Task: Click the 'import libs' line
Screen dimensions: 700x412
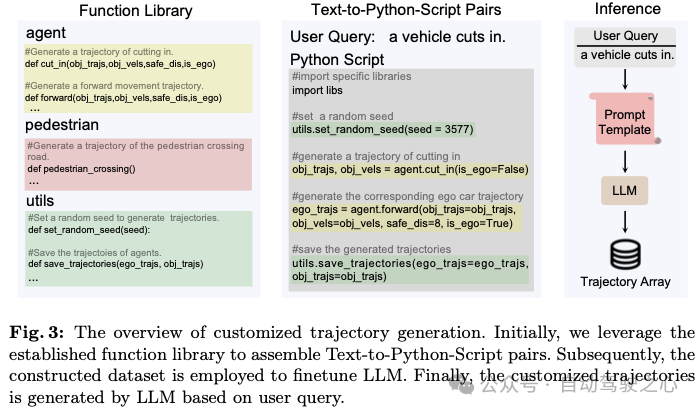Action: 317,90
